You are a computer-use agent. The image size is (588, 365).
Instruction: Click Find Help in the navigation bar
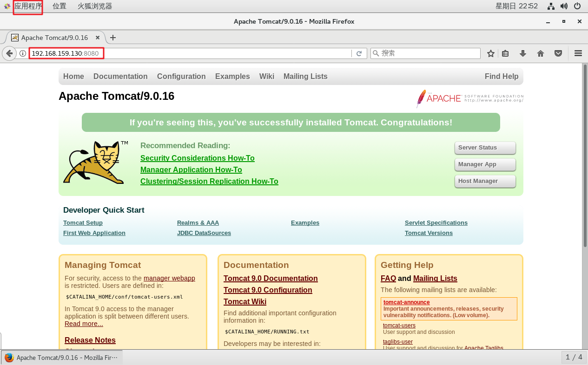click(502, 77)
